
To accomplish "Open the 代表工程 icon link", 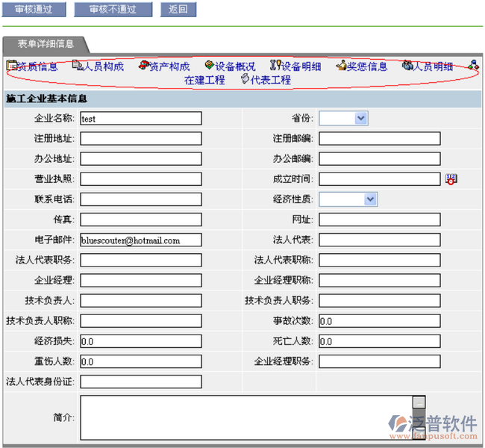I will click(245, 79).
